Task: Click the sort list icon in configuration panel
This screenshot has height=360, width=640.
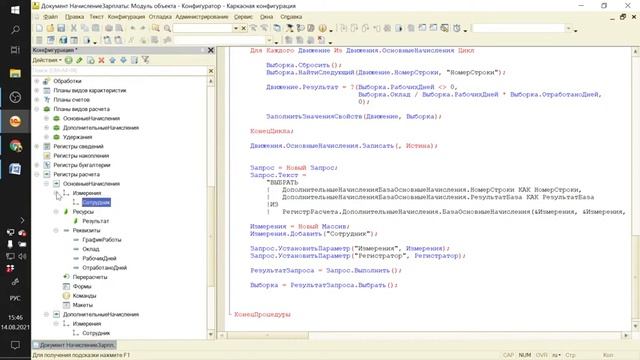Action: point(134,60)
